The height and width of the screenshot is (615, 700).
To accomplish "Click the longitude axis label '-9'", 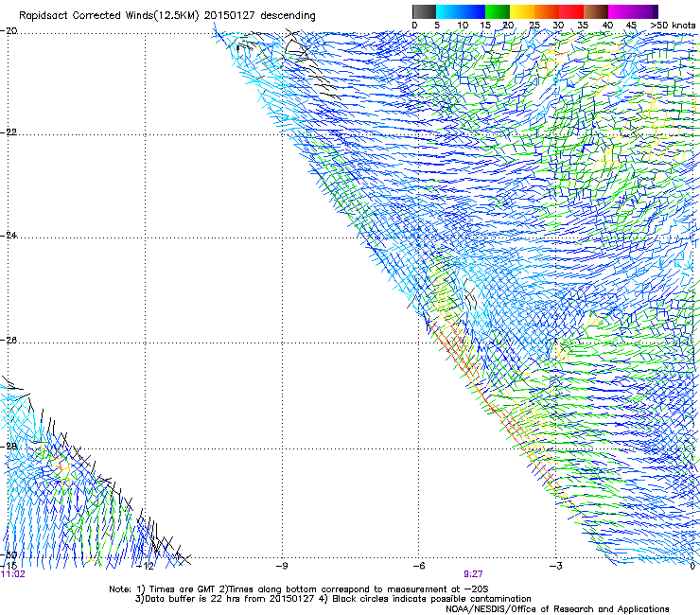I will [x=282, y=566].
